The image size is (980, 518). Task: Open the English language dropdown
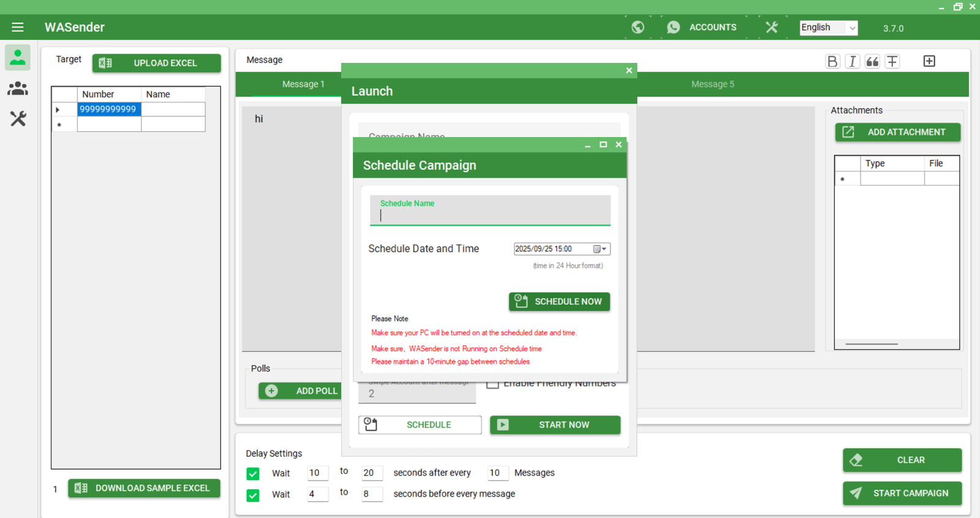pos(828,28)
